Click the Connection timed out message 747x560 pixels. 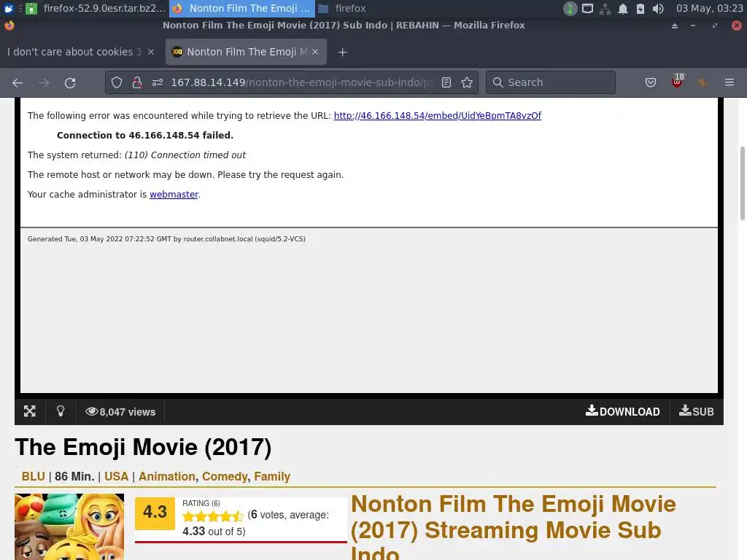point(185,155)
